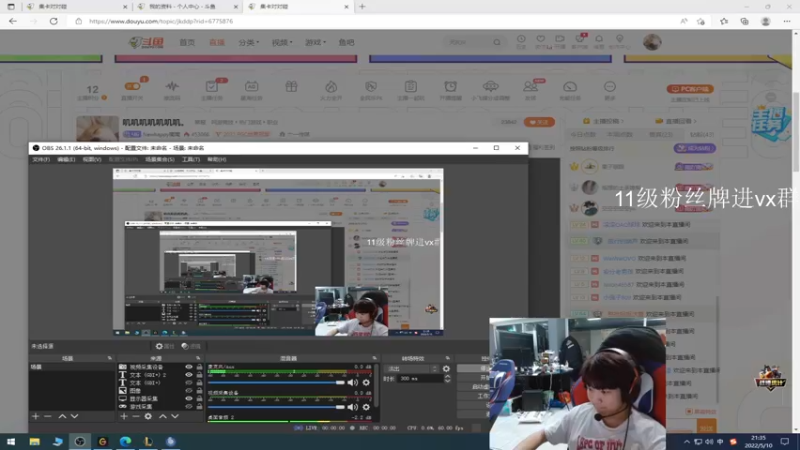
Task: Open the 鱼吧 link in Douyu navigation
Action: 346,42
